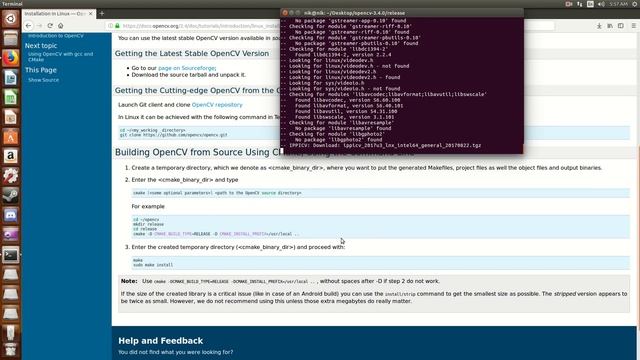Click the secure padlock icon in address bar
This screenshot has width=640, height=360.
118,26
